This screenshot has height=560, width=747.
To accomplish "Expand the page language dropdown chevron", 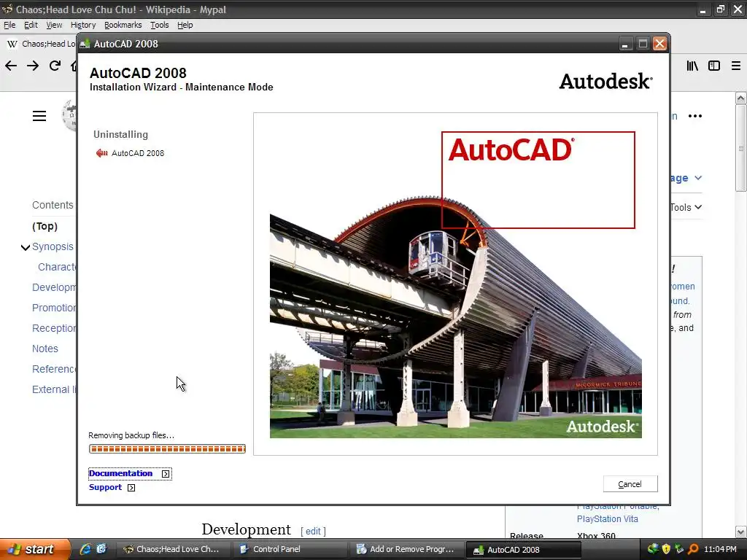I will (698, 178).
